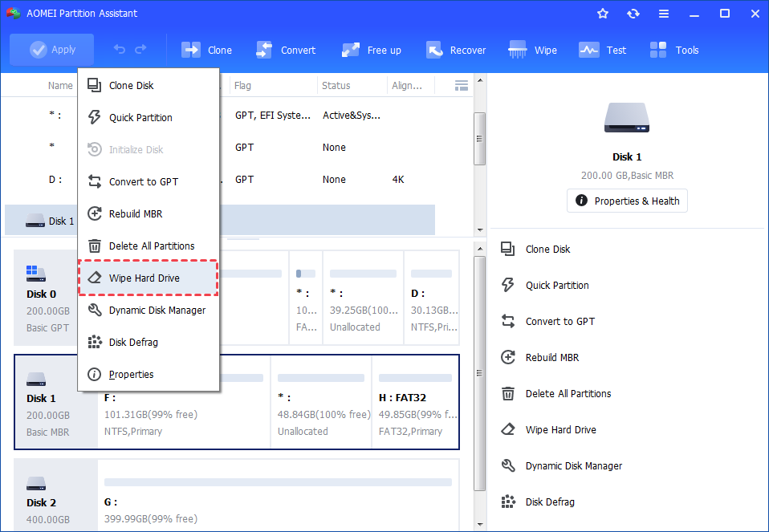Click the redo arrow icon
The height and width of the screenshot is (532, 769).
140,50
